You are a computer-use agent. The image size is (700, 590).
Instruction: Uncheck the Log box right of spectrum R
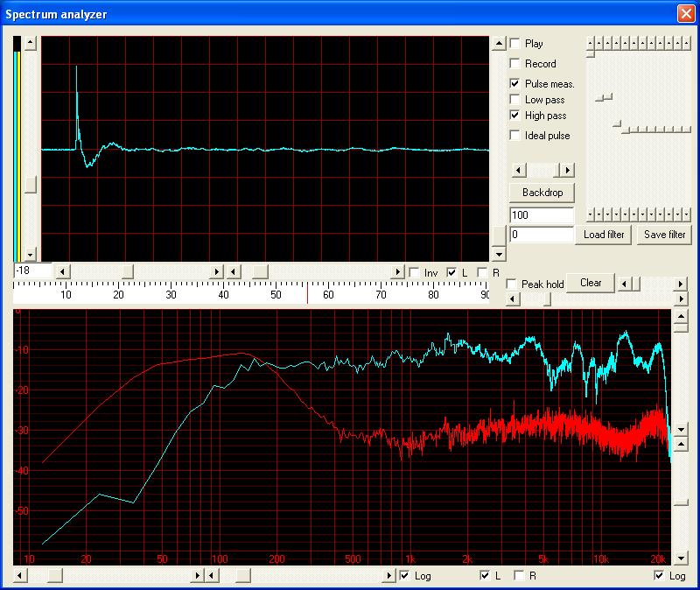659,575
